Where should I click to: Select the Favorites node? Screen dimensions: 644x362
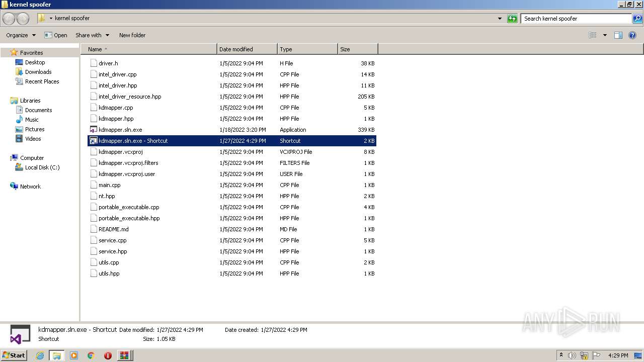pos(31,53)
